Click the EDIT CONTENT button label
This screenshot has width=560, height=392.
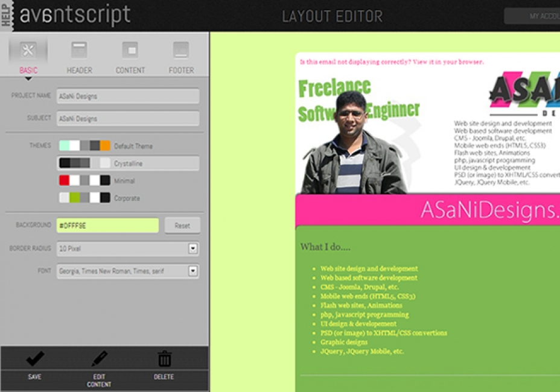click(x=99, y=381)
